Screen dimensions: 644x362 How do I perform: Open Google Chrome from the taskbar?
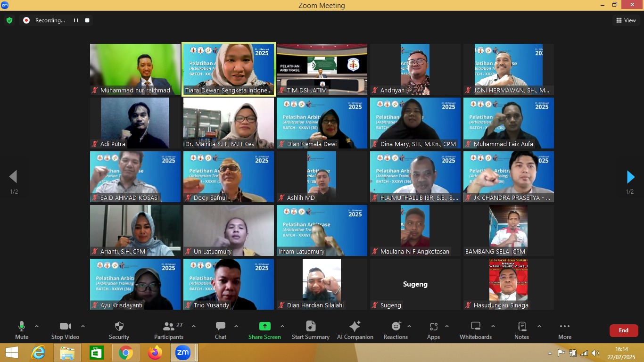coord(125,353)
